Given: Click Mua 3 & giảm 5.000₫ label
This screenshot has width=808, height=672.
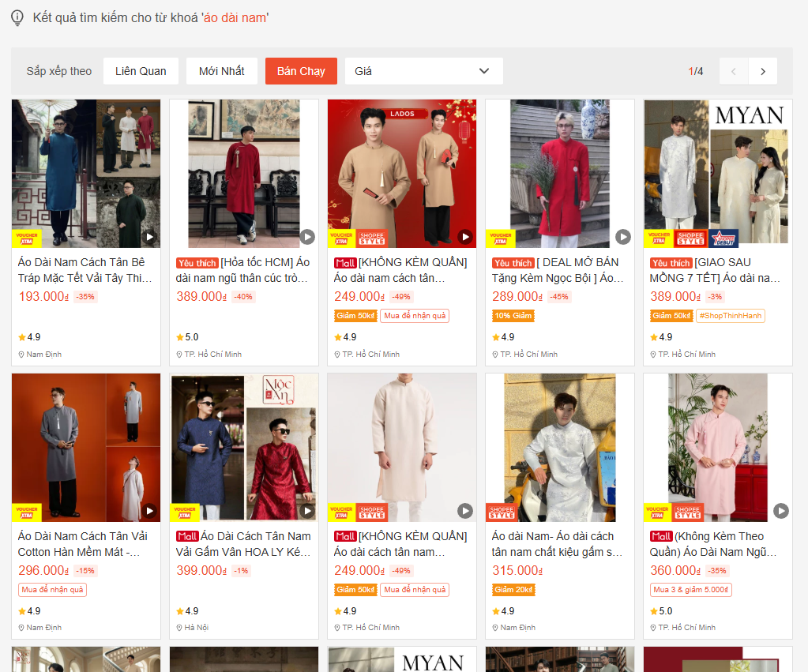Looking at the screenshot, I should pyautogui.click(x=691, y=590).
